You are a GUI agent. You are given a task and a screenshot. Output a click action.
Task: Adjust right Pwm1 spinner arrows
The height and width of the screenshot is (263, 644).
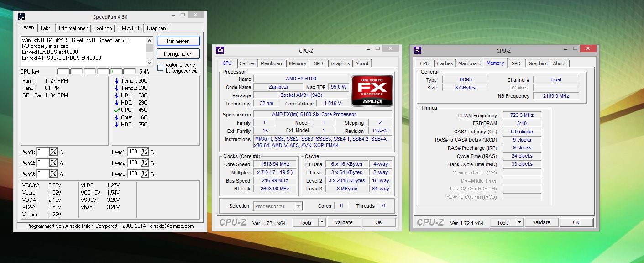pos(145,152)
